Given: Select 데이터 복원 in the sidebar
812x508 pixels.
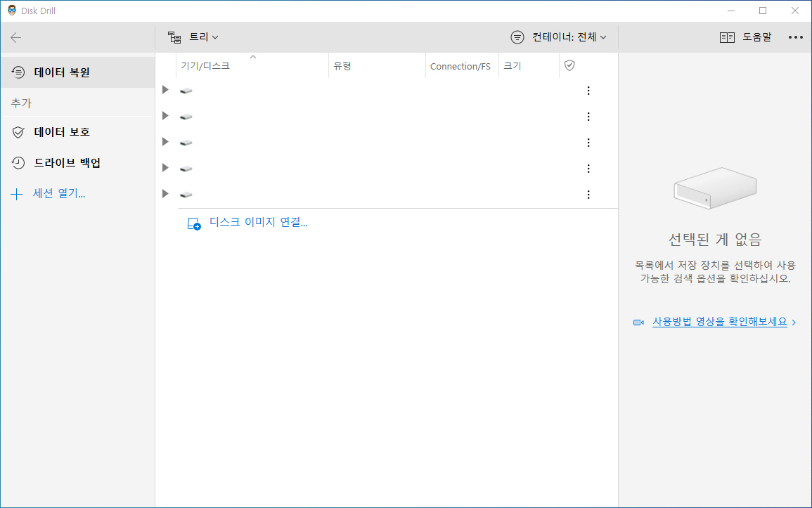Looking at the screenshot, I should tap(77, 72).
